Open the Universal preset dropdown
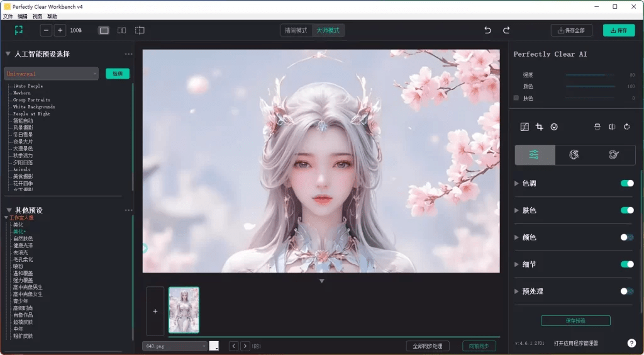Viewport: 644px width, 355px height. click(52, 74)
